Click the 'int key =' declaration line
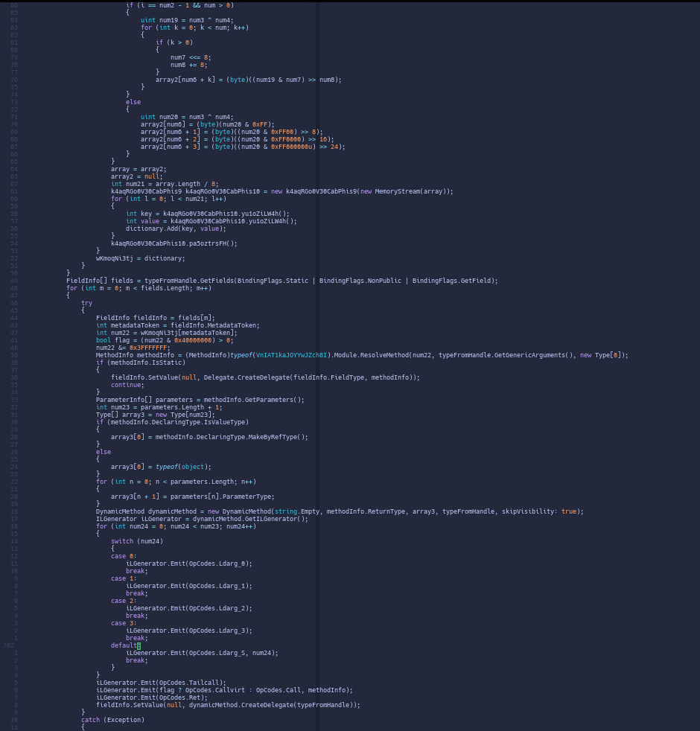 coord(208,214)
